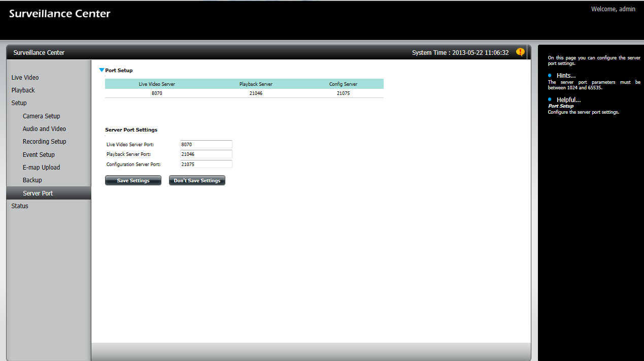644x361 pixels.
Task: Click table cell value 21046
Action: [x=256, y=93]
